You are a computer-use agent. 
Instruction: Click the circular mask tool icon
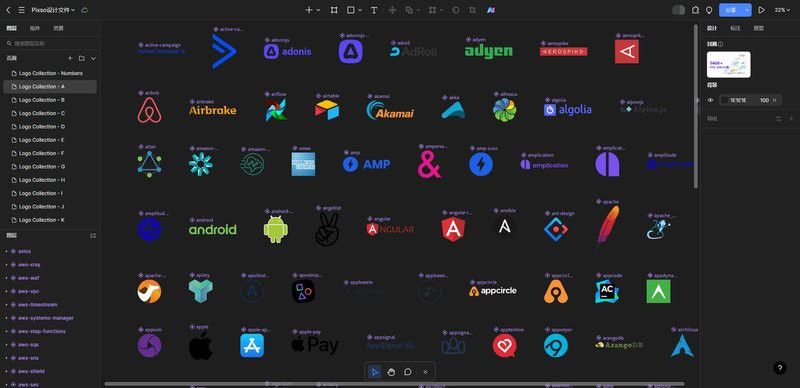[456, 10]
